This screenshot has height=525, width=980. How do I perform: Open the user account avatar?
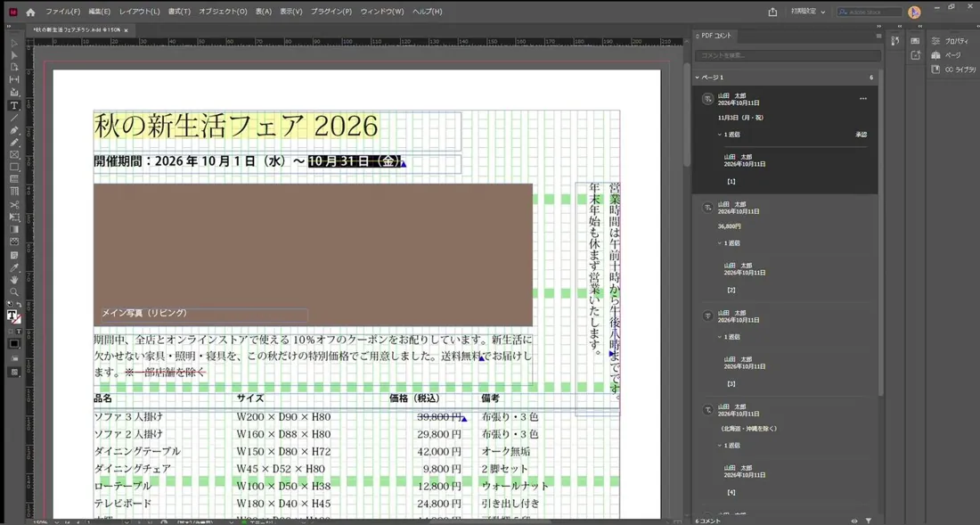point(914,12)
